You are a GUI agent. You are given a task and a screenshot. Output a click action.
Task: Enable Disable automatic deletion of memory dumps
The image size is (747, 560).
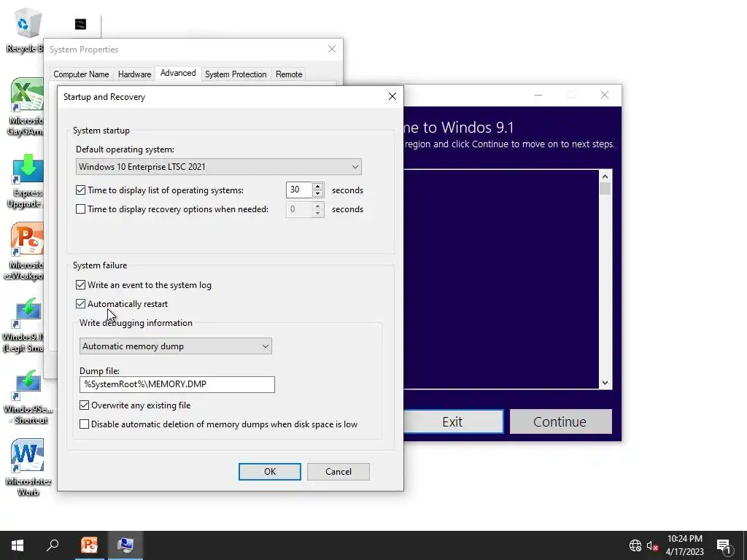coord(85,424)
